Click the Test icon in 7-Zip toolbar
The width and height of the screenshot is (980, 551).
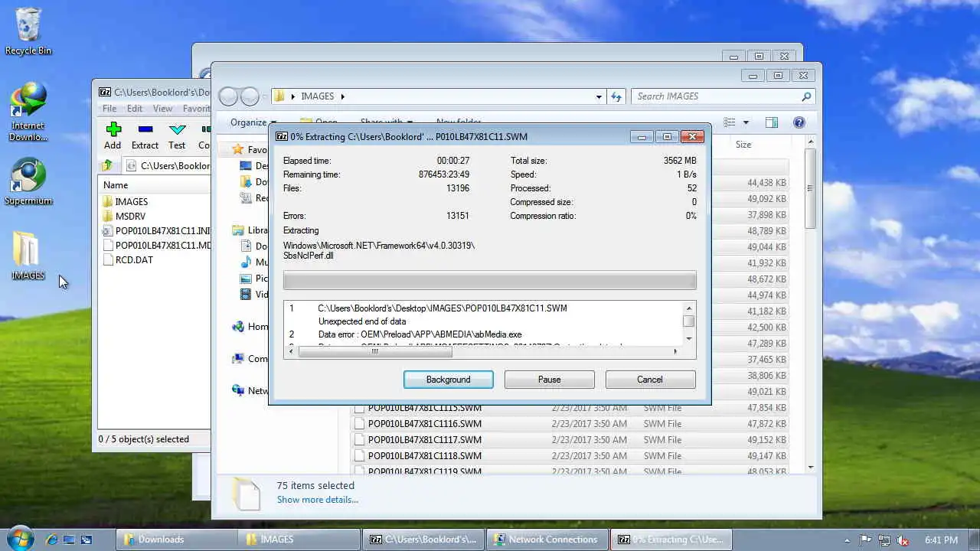pos(177,129)
